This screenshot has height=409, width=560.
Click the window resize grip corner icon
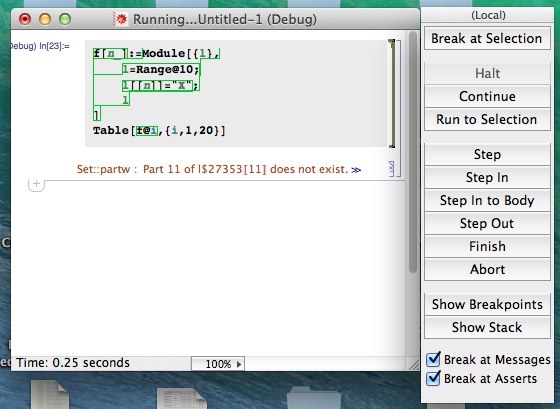tap(414, 364)
